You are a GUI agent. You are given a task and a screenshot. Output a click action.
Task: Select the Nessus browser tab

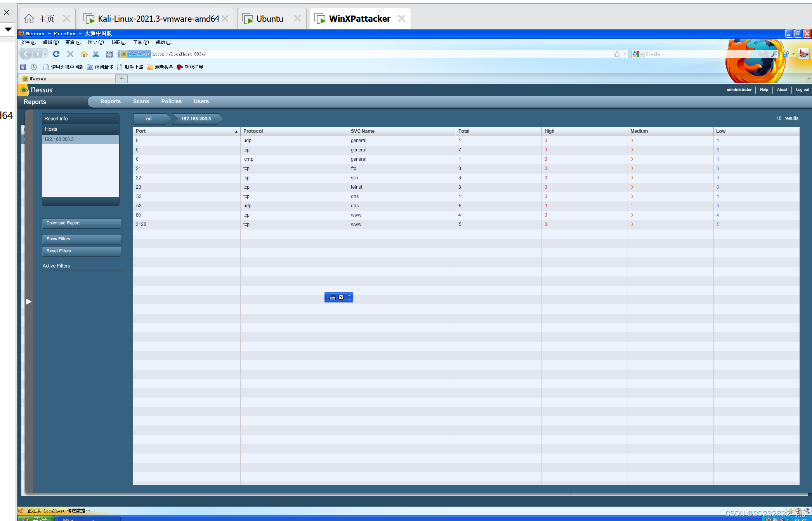pos(67,79)
